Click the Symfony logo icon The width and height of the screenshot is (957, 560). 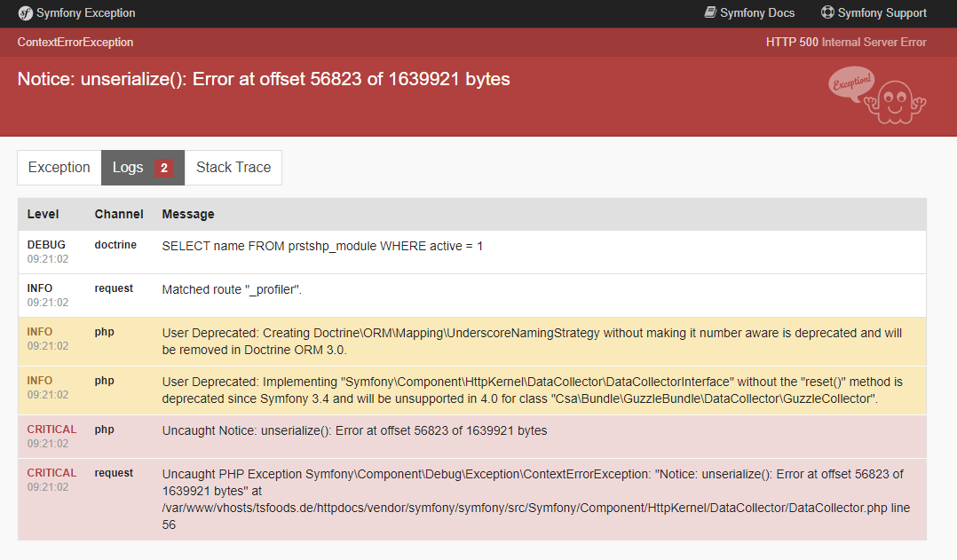point(25,13)
